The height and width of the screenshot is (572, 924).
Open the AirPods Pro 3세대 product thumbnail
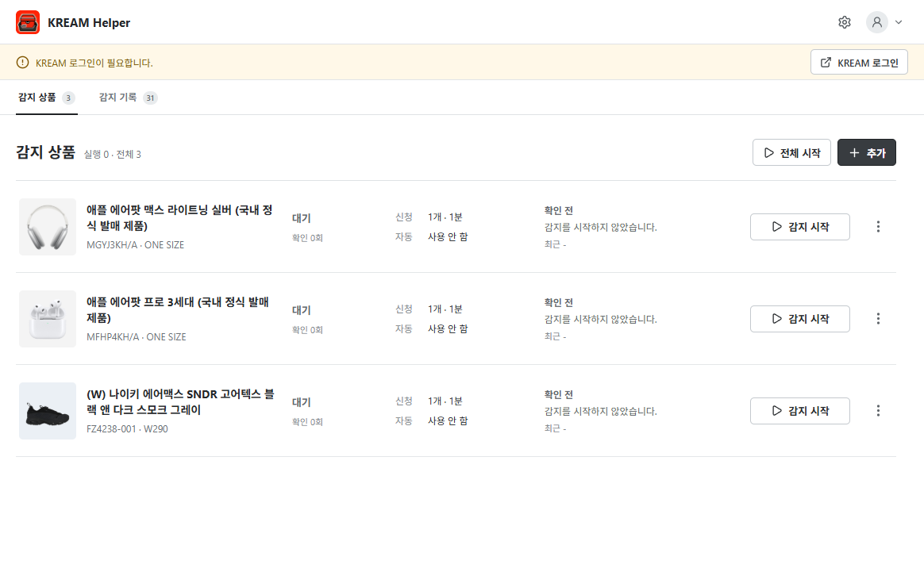pyautogui.click(x=48, y=319)
